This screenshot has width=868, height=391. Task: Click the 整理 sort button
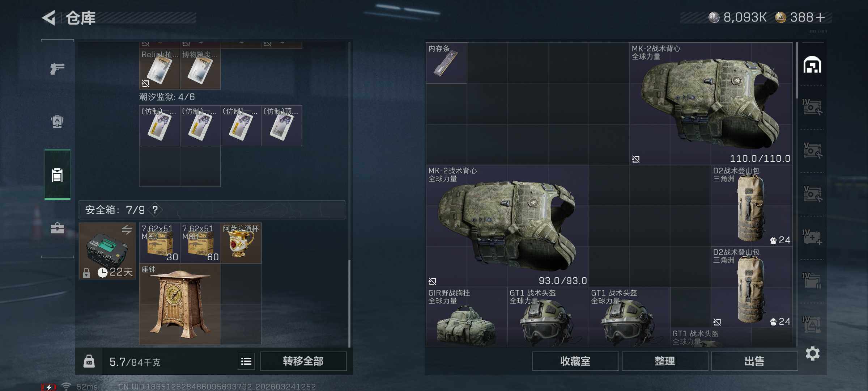pyautogui.click(x=665, y=361)
